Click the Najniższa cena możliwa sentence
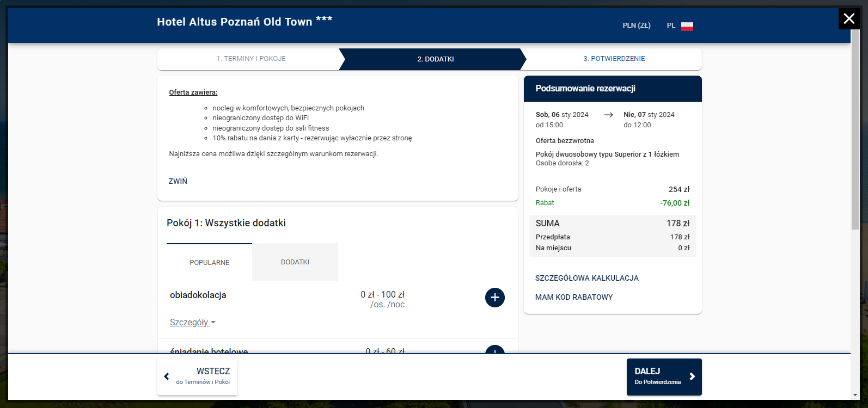Image resolution: width=868 pixels, height=408 pixels. pyautogui.click(x=273, y=154)
